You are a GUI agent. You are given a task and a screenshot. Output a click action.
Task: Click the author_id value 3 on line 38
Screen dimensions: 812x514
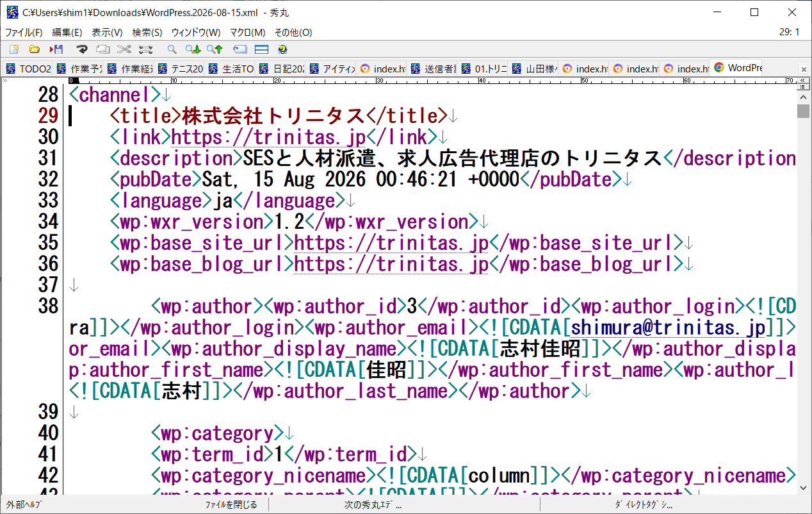point(412,306)
